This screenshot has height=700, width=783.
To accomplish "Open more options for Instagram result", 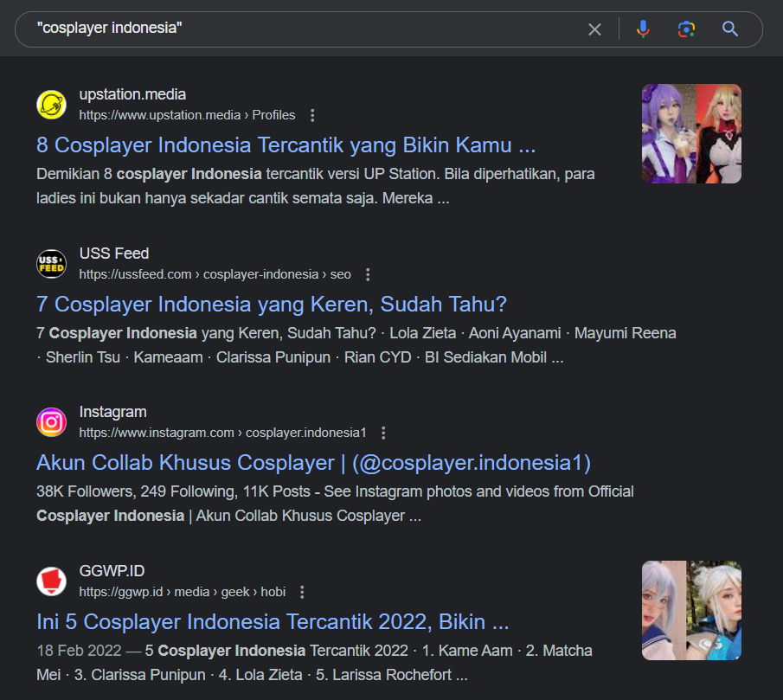I will coord(383,433).
